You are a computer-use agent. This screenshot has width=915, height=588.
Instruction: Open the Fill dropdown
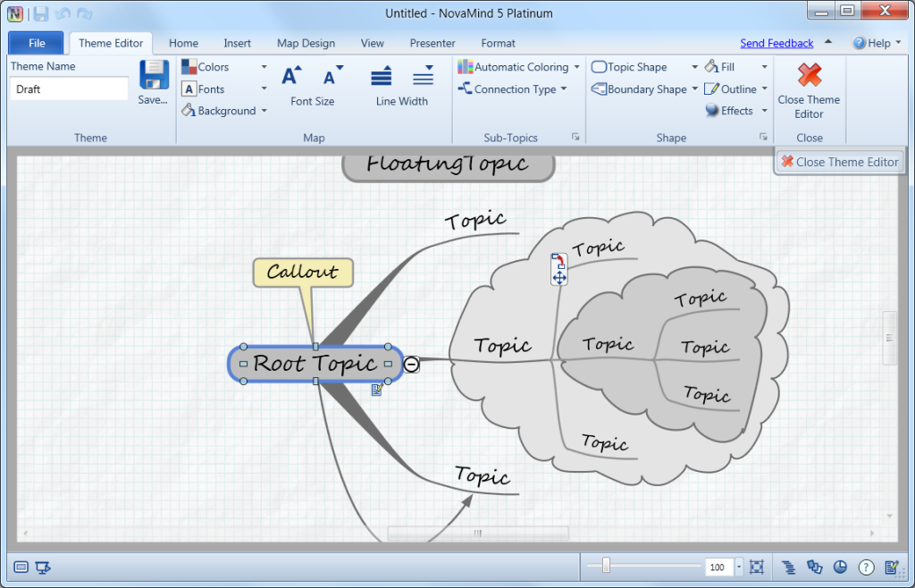(736, 67)
